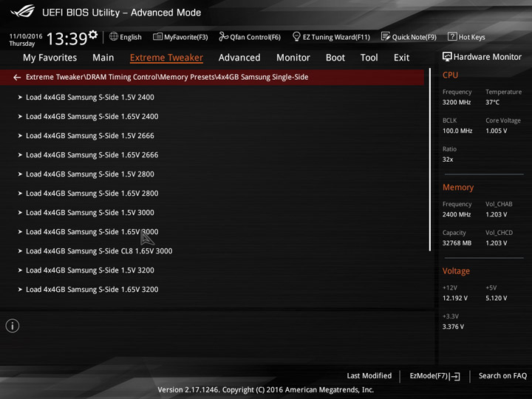
Task: Click the Hardware Monitor screen icon
Action: [x=447, y=57]
